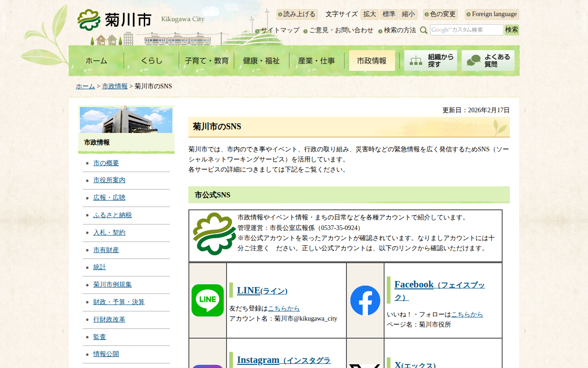
Task: Open the Instagram heading link
Action: [x=284, y=360]
